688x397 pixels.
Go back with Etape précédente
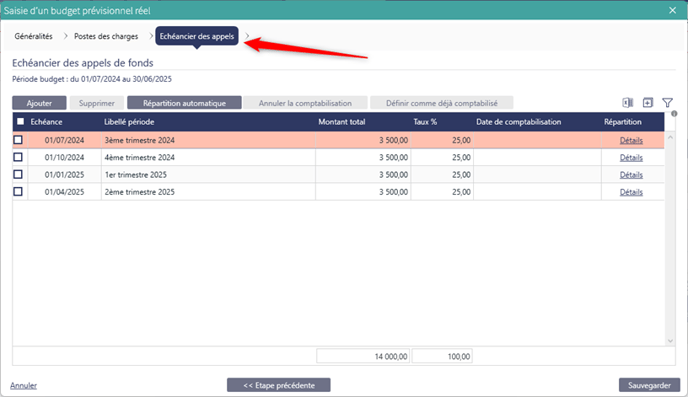tap(279, 385)
